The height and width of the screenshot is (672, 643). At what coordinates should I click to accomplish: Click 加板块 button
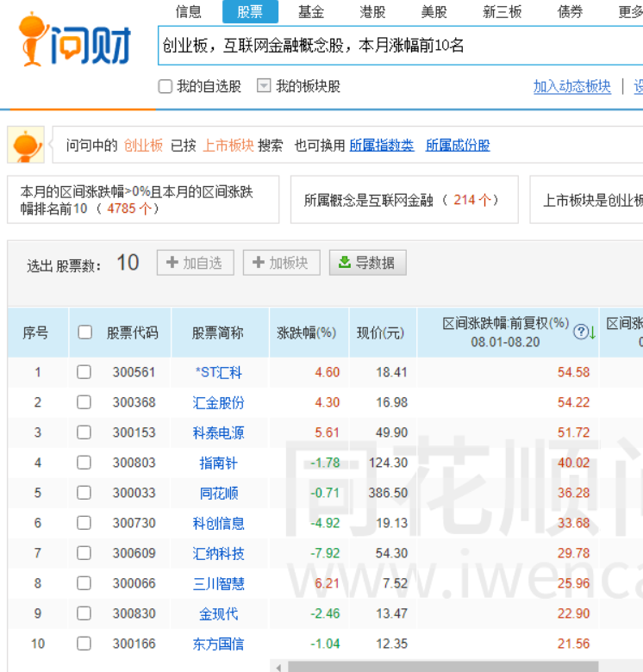click(282, 262)
